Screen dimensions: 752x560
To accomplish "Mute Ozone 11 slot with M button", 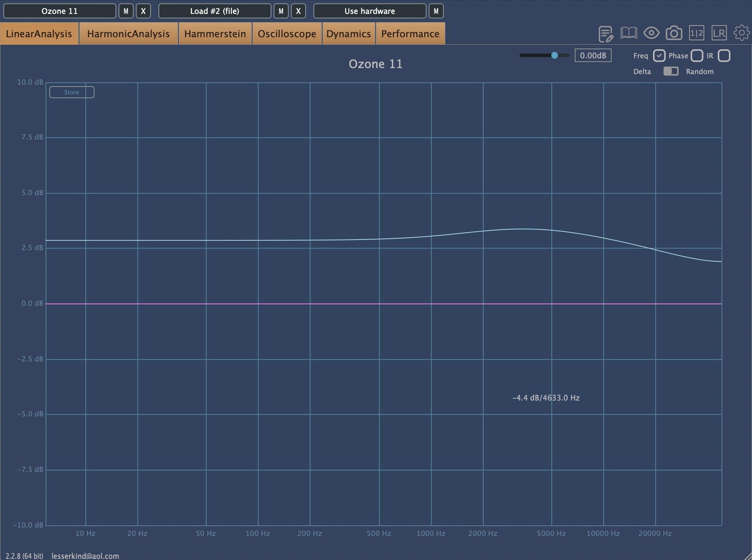I will point(126,11).
